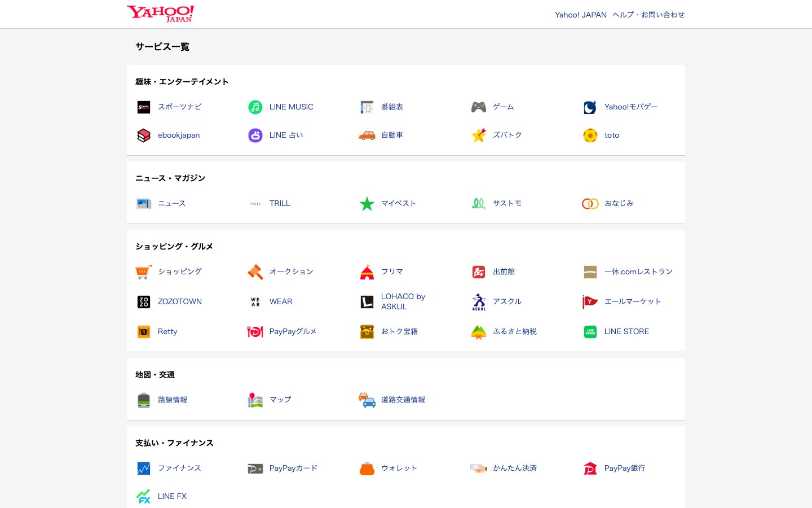Go to the 路線情報 text link
Image resolution: width=812 pixels, height=508 pixels.
coord(173,400)
